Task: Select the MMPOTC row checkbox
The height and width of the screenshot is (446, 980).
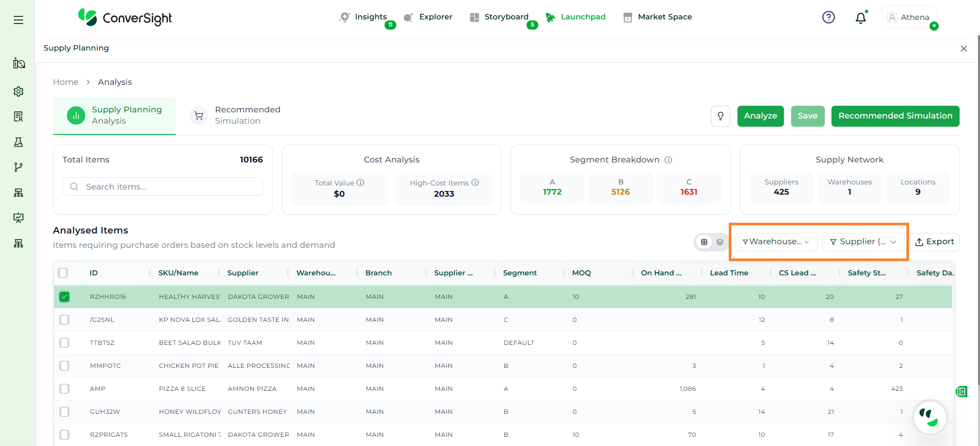Action: tap(64, 366)
